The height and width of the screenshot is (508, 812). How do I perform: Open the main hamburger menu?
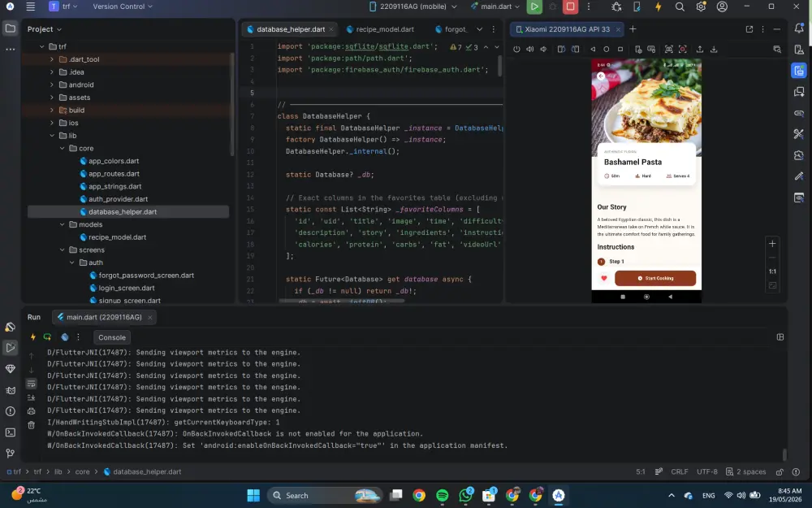[x=31, y=7]
